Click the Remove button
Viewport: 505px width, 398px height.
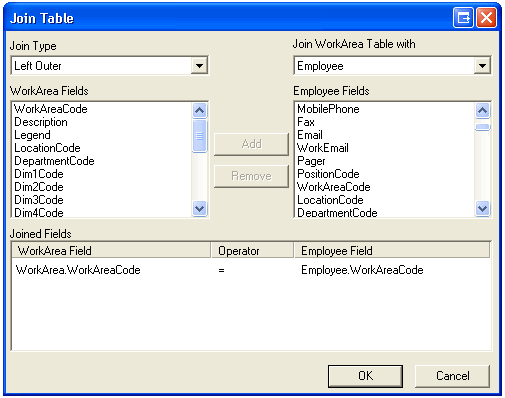coord(251,176)
